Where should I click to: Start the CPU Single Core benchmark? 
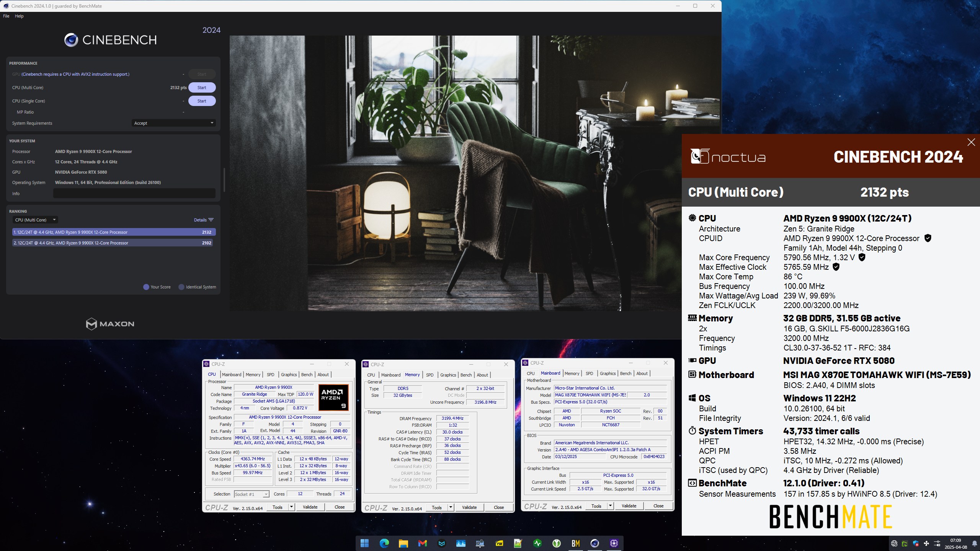coord(202,101)
